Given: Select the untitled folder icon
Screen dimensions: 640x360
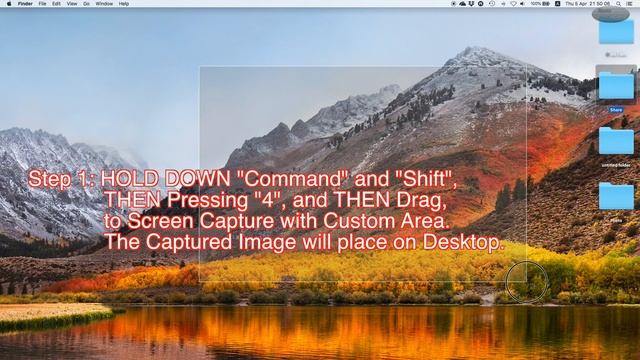Looking at the screenshot, I should pyautogui.click(x=616, y=141).
